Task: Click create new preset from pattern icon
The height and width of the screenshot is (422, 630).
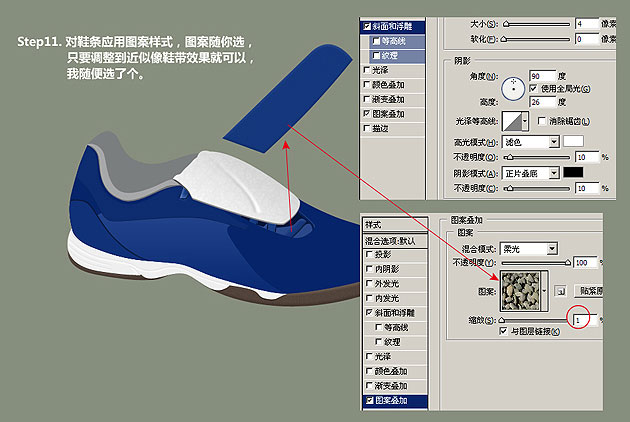Action: click(562, 290)
